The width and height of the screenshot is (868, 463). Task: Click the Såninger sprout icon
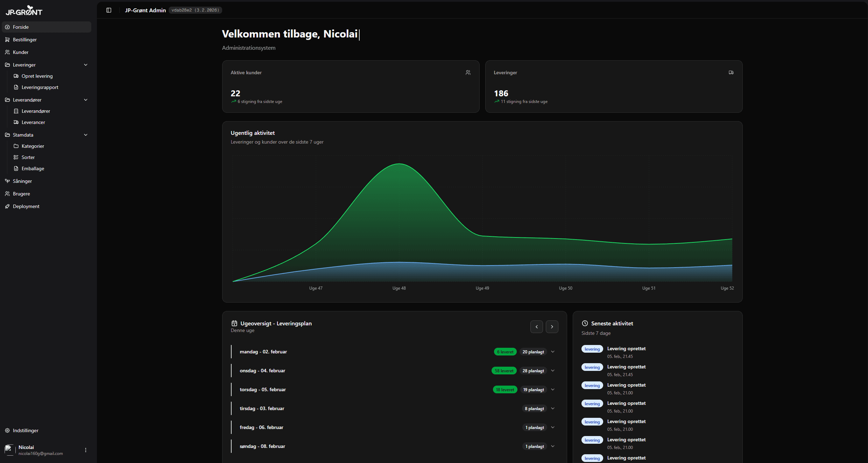[7, 181]
